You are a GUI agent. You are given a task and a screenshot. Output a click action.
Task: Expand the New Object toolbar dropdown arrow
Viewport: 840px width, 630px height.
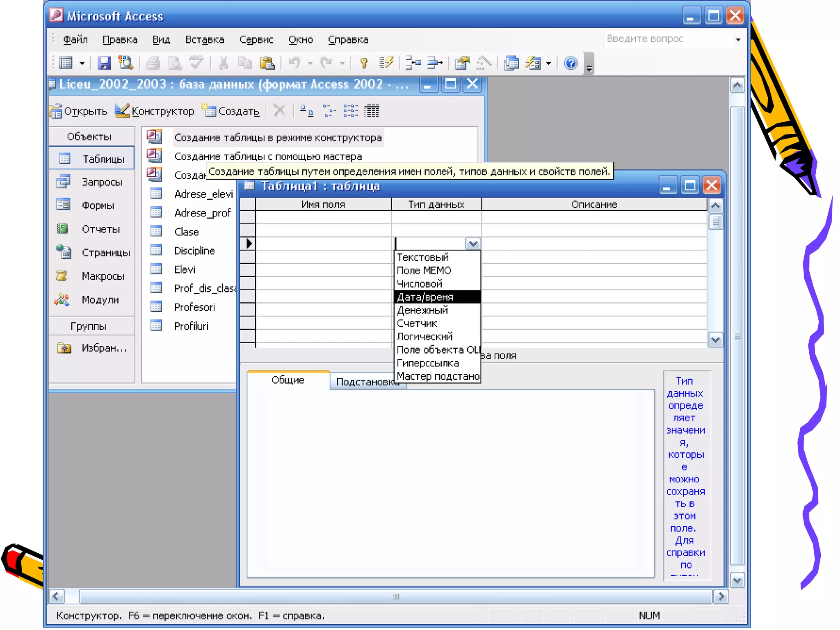click(548, 64)
